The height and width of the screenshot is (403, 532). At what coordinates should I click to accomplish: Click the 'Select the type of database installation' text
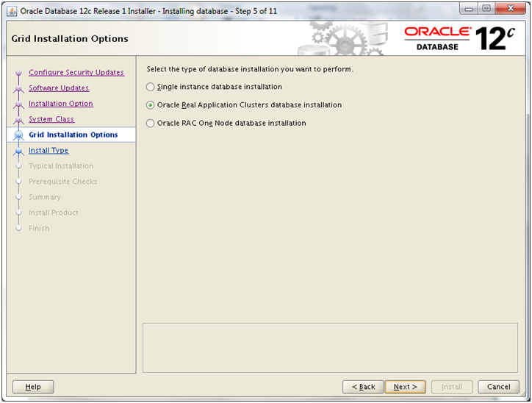tap(250, 69)
